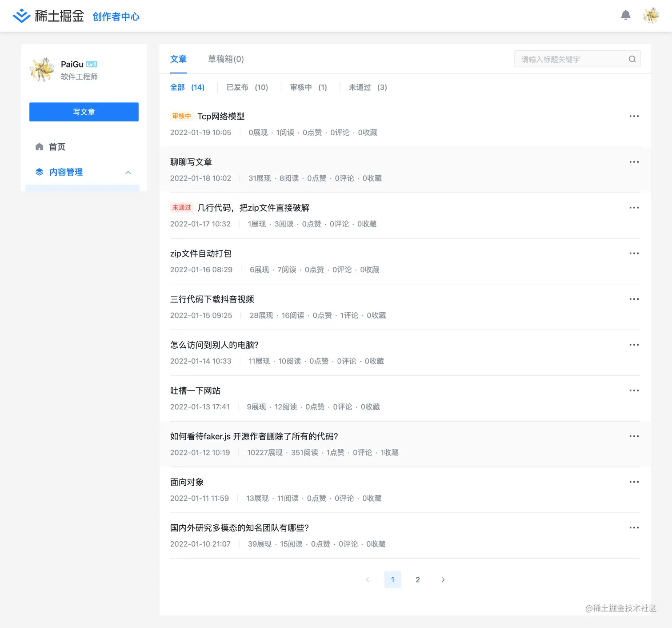Click the 写文章 button
The image size is (672, 628).
point(84,112)
